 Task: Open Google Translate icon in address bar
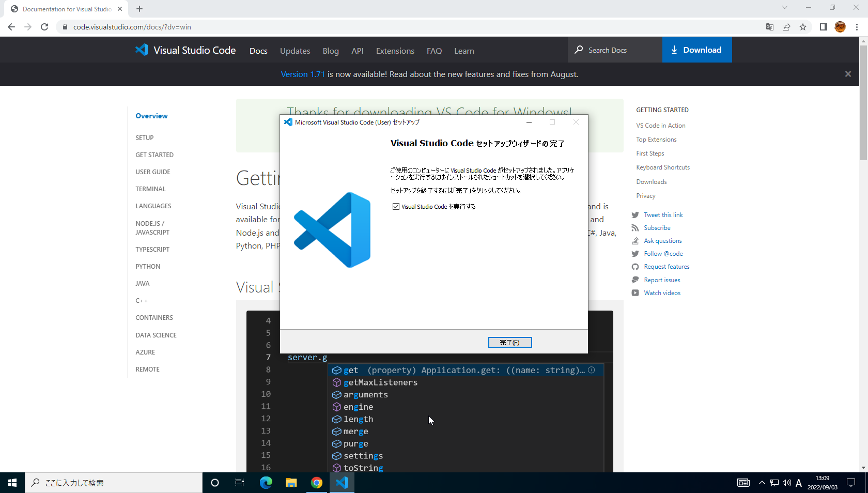point(770,27)
